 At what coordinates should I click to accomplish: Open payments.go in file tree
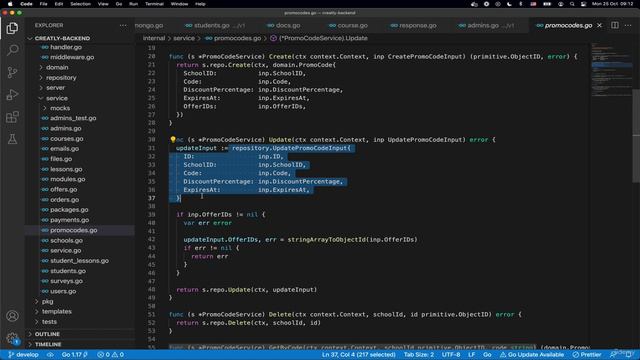click(80, 220)
